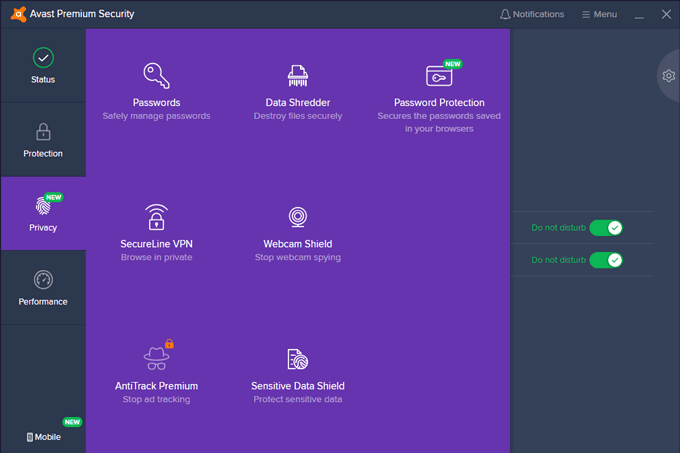The image size is (680, 453).
Task: Open the SecureLine VPN icon
Action: point(156,217)
